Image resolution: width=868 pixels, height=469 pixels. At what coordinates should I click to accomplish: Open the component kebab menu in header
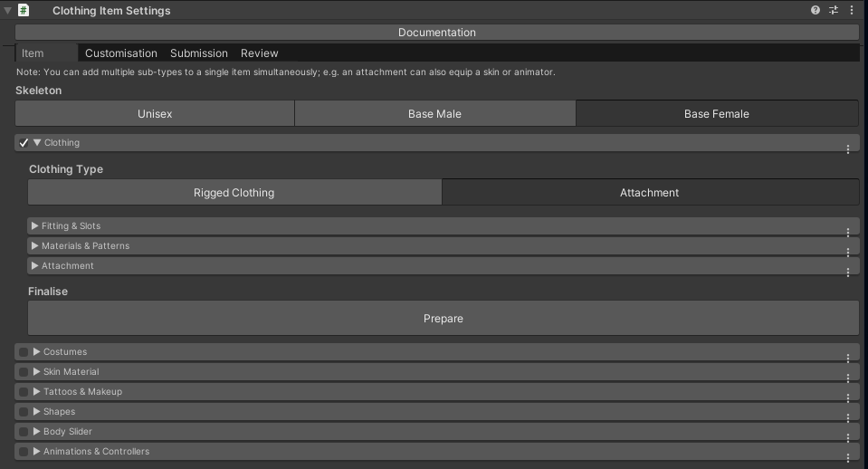pos(852,11)
